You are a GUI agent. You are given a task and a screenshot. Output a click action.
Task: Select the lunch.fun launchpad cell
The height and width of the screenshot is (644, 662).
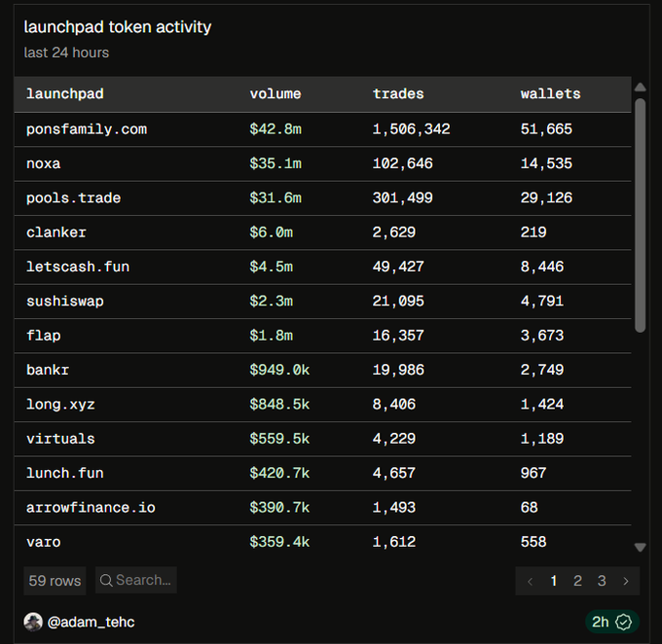(x=65, y=473)
